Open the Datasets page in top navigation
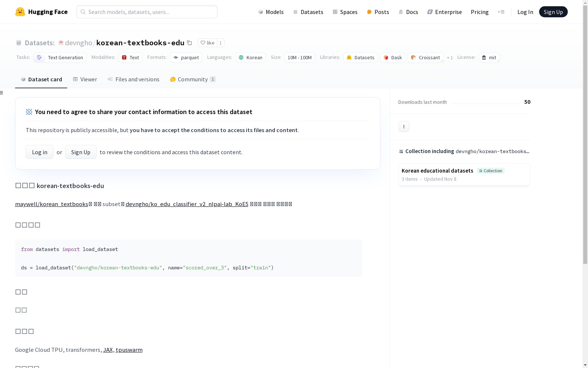This screenshot has width=588, height=368. [308, 12]
